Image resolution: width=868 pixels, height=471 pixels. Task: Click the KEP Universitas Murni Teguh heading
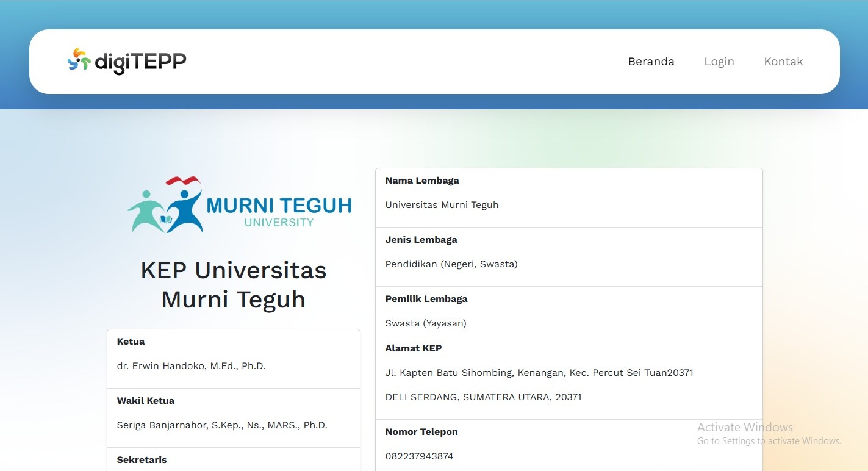click(x=234, y=285)
